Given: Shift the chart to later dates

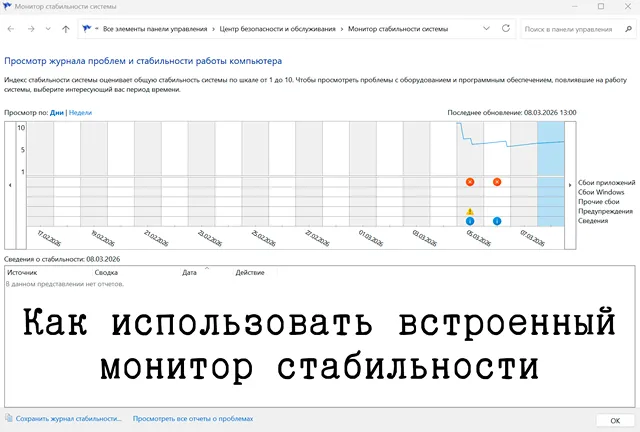Looking at the screenshot, I should click(x=570, y=185).
